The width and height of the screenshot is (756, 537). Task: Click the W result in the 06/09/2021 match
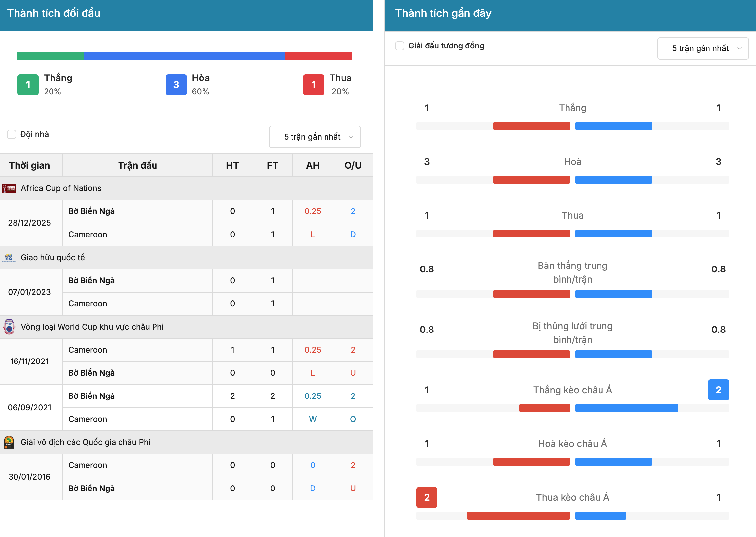[313, 419]
